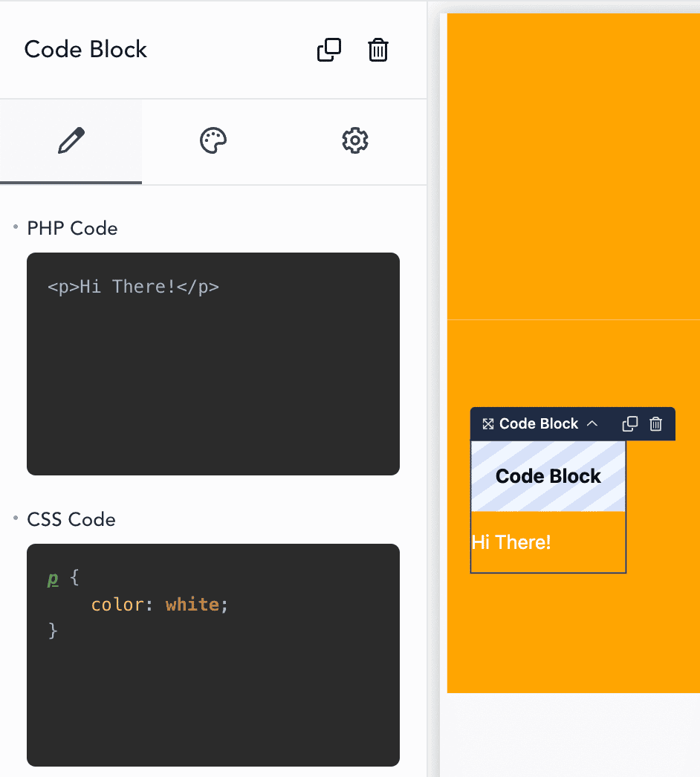Select the striped Code Block placeholder
The height and width of the screenshot is (777, 700).
click(x=548, y=476)
